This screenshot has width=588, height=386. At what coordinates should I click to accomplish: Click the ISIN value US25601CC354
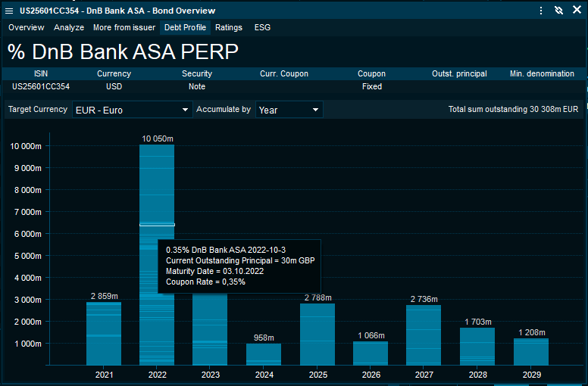[41, 86]
